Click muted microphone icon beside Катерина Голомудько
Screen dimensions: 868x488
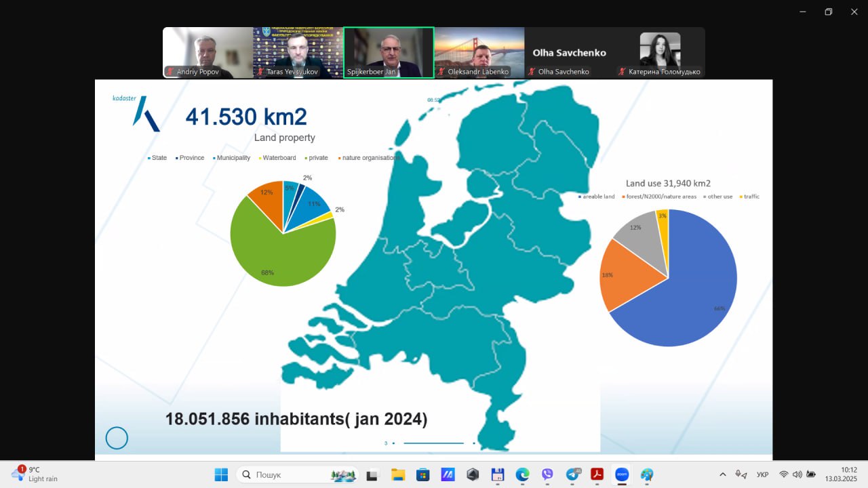[x=622, y=72]
